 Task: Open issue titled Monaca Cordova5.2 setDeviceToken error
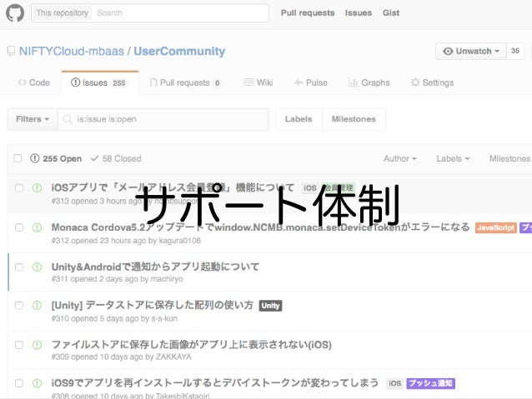click(260, 227)
